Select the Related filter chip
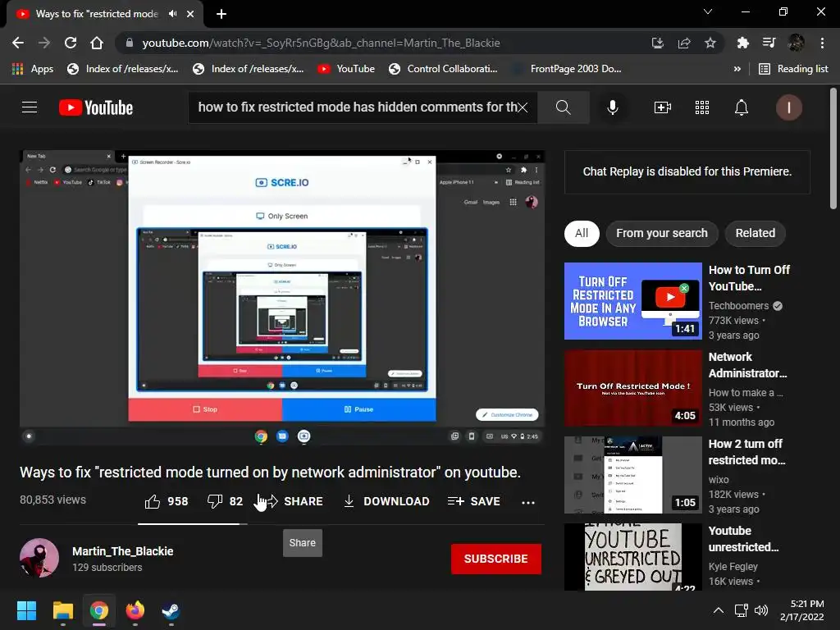The width and height of the screenshot is (840, 630). 755,233
